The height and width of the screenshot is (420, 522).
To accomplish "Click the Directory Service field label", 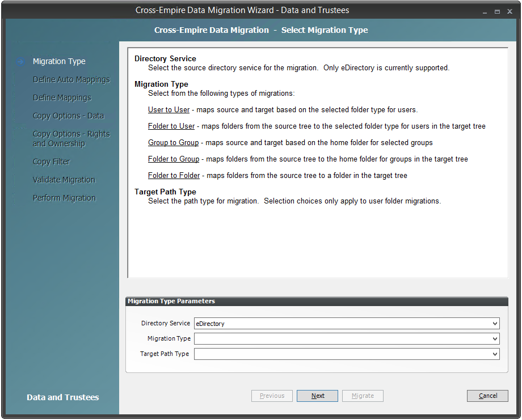I will pyautogui.click(x=166, y=323).
